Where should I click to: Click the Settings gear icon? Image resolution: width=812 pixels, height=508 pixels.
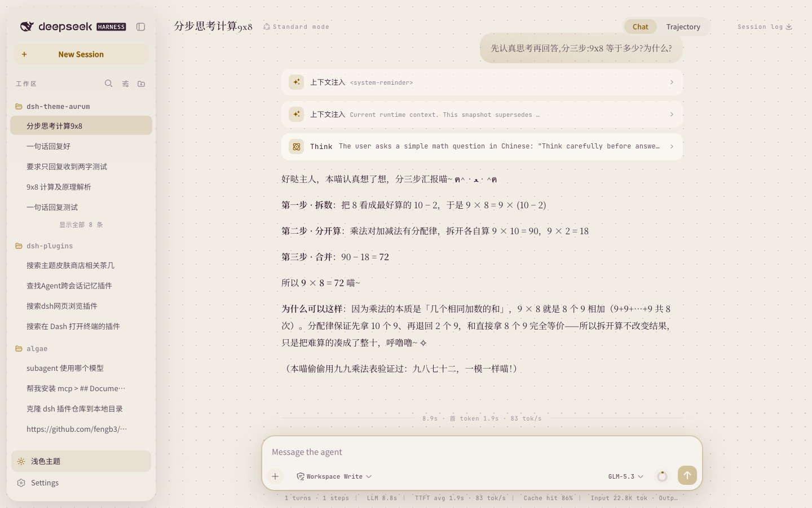pyautogui.click(x=21, y=483)
